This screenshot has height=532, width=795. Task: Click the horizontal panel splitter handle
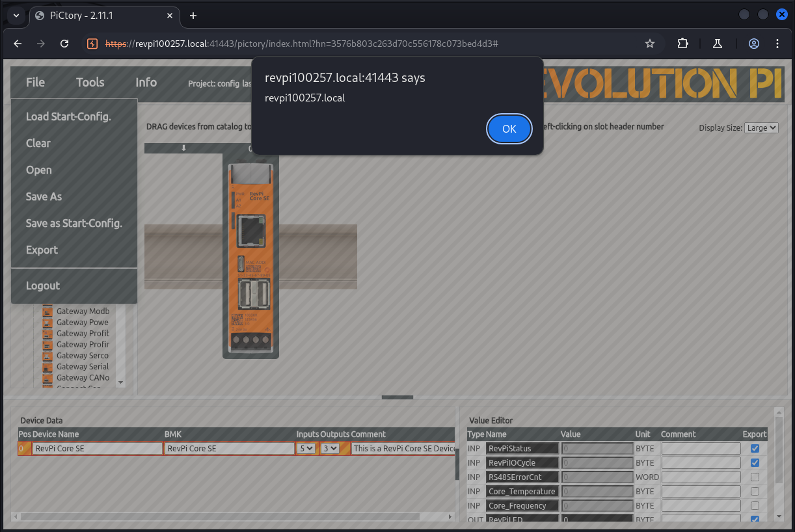(397, 397)
